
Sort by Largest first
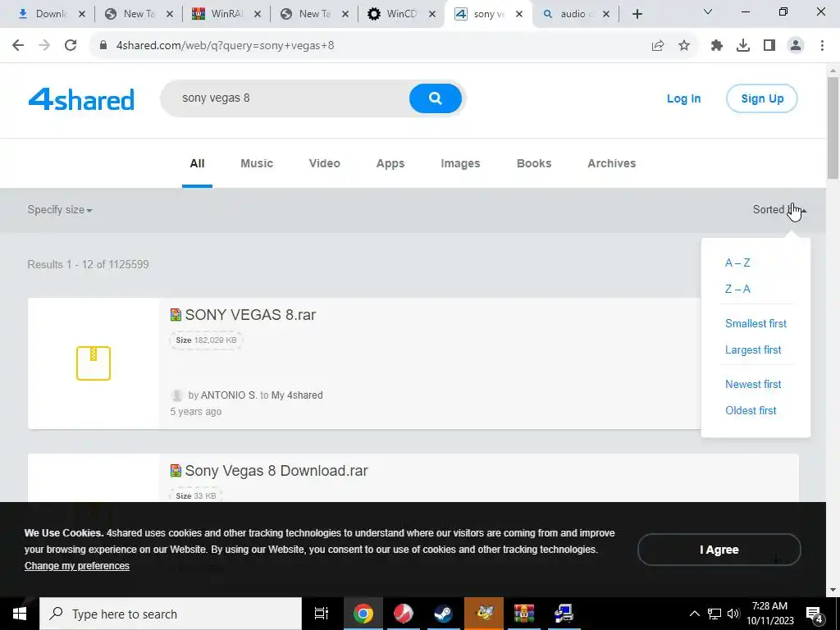[x=753, y=349]
